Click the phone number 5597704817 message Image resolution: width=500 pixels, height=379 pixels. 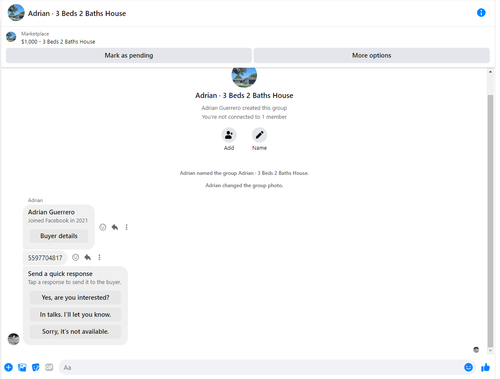pyautogui.click(x=45, y=258)
